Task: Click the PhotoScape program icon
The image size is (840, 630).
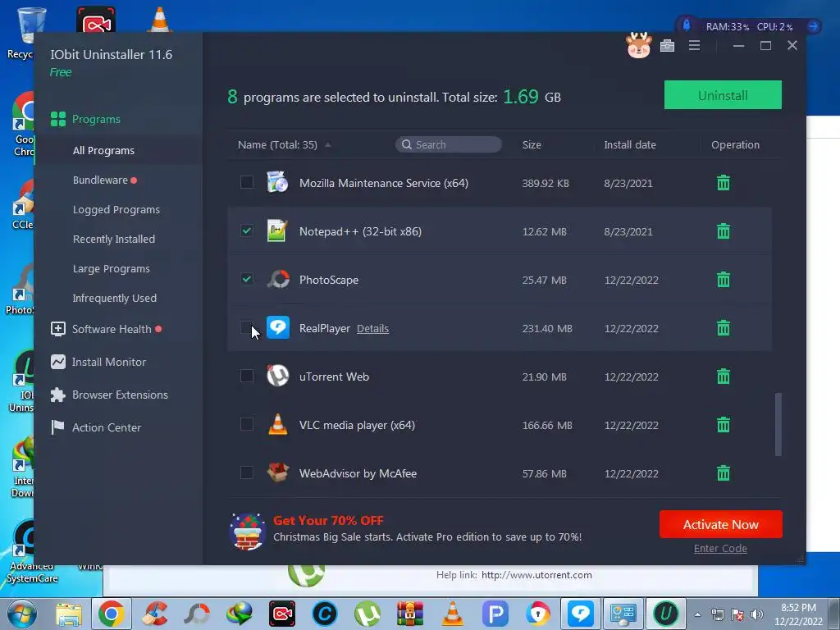Action: coord(278,279)
